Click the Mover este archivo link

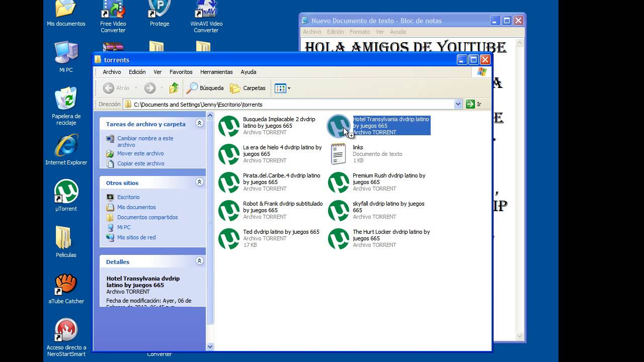click(140, 153)
